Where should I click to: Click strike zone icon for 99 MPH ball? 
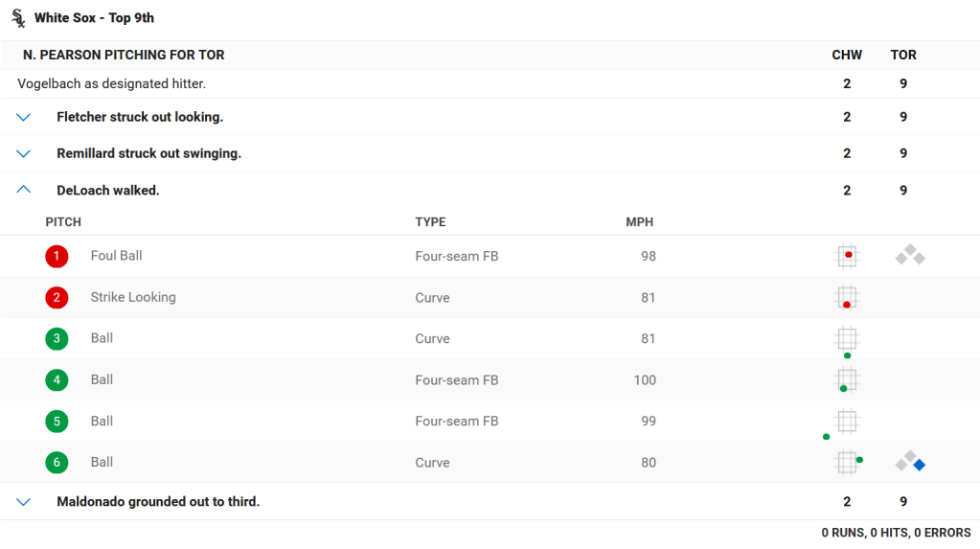pos(846,422)
